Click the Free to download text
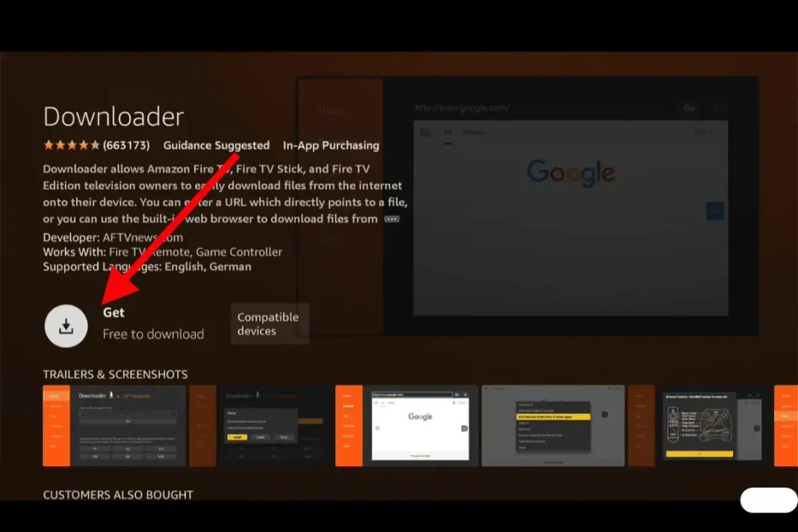 153,334
